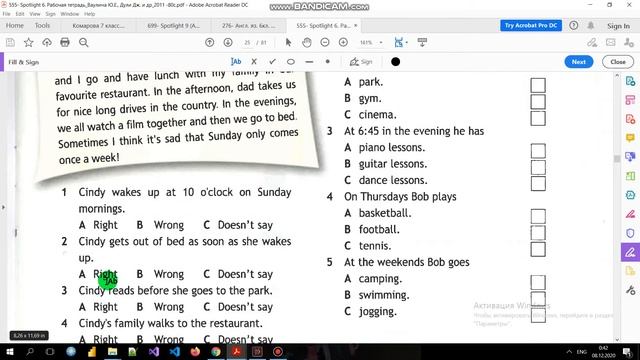Viewport: 640px width, 360px height.
Task: Open the Window menu
Action: tap(69, 14)
